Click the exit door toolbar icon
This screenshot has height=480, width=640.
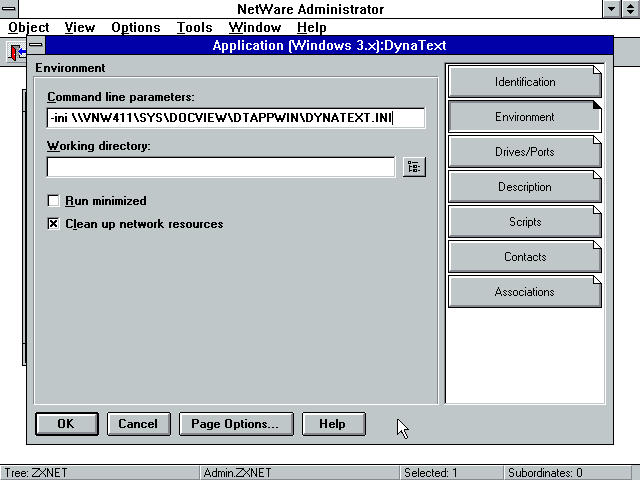17,52
